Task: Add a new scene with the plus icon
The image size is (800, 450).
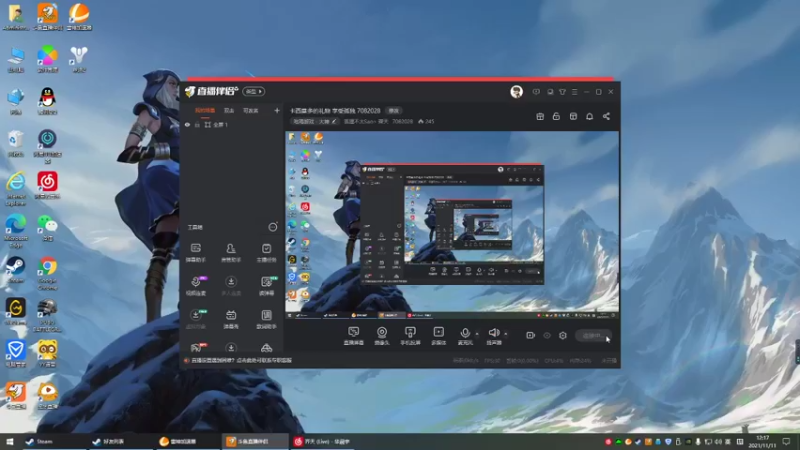Action: 277,110
